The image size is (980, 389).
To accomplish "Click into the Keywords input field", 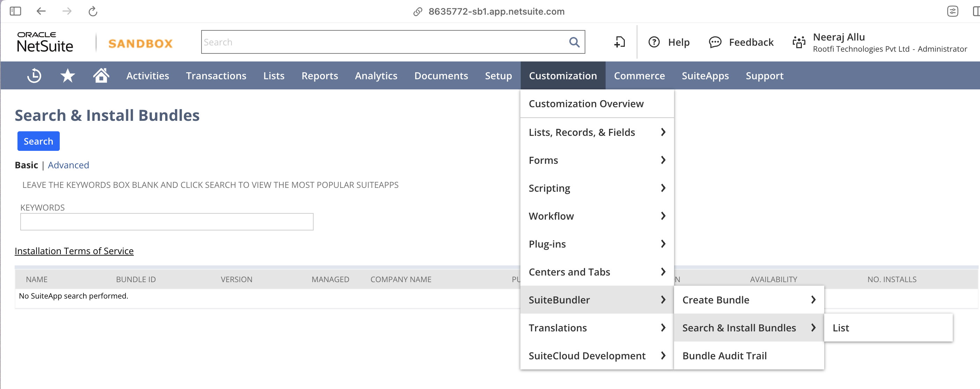I will tap(167, 222).
